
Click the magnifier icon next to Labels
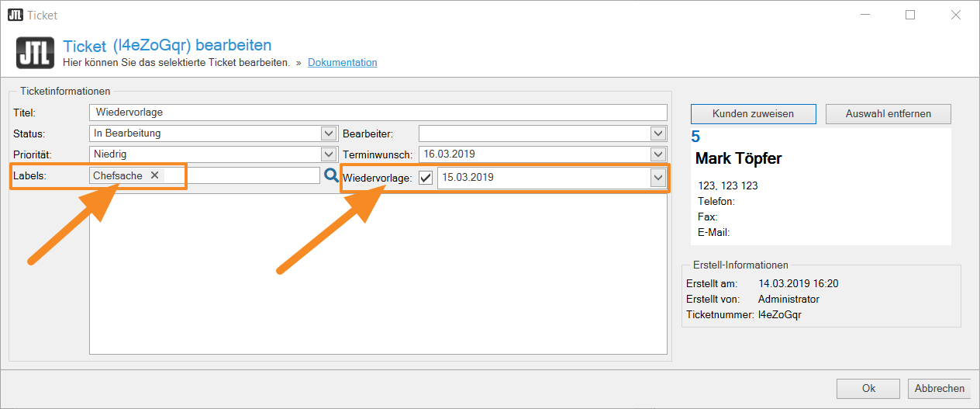(x=331, y=176)
